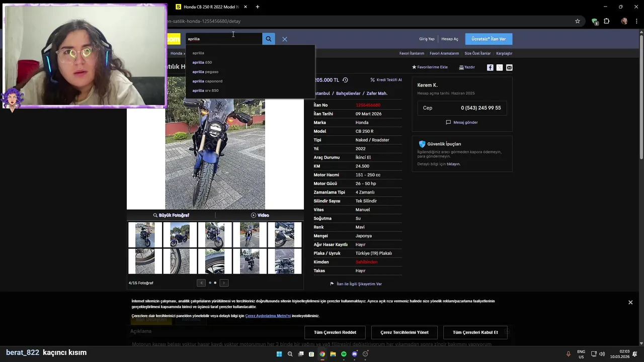Share the listing on Facebook

(490, 67)
